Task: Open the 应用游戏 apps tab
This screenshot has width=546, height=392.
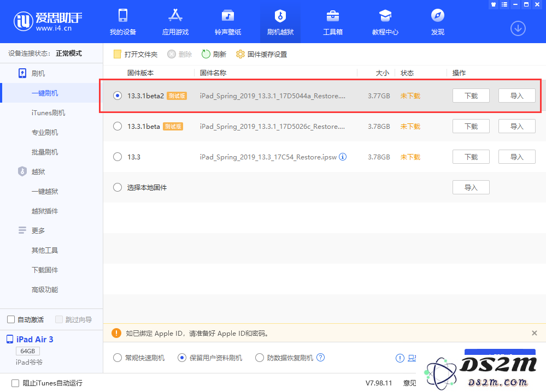Action: (x=175, y=21)
